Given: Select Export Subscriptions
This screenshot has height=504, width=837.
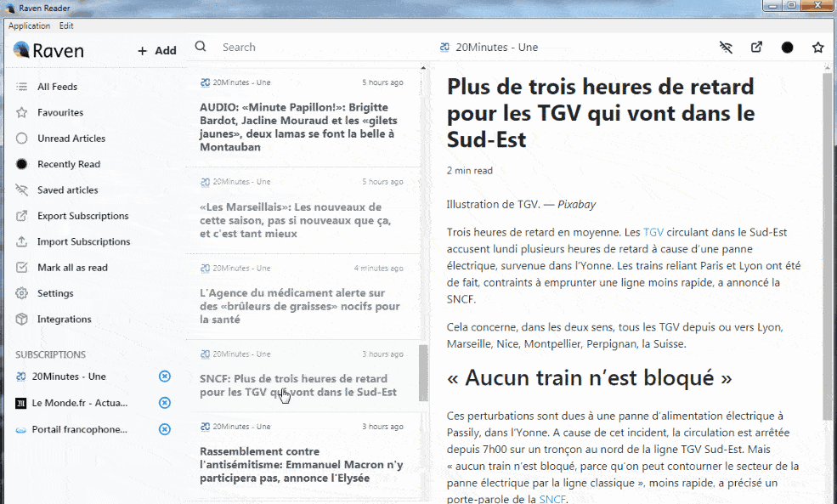Looking at the screenshot, I should click(x=82, y=216).
